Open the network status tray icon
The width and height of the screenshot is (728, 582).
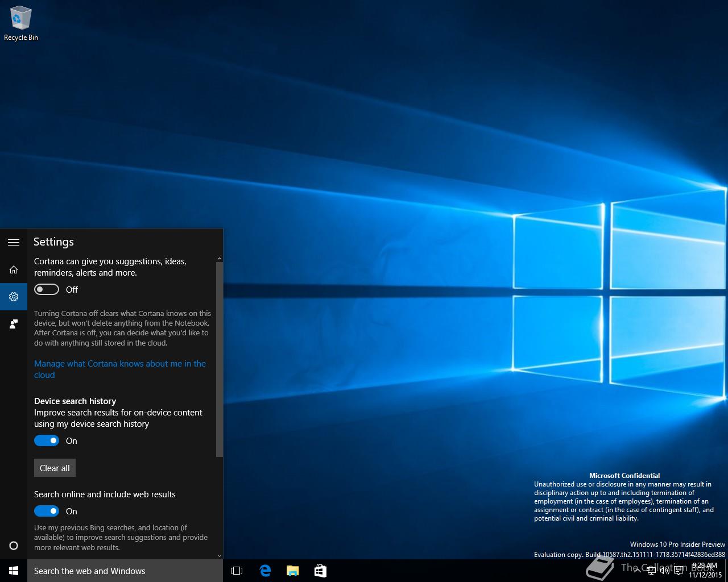pos(651,571)
